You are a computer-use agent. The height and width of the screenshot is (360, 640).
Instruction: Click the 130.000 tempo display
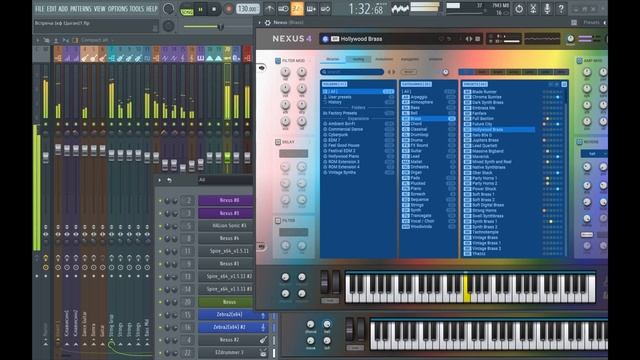247,9
